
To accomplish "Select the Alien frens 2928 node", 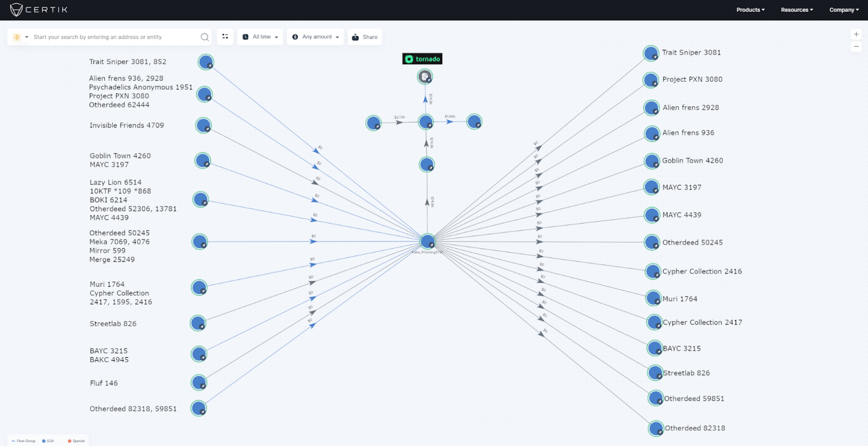I will tap(652, 108).
